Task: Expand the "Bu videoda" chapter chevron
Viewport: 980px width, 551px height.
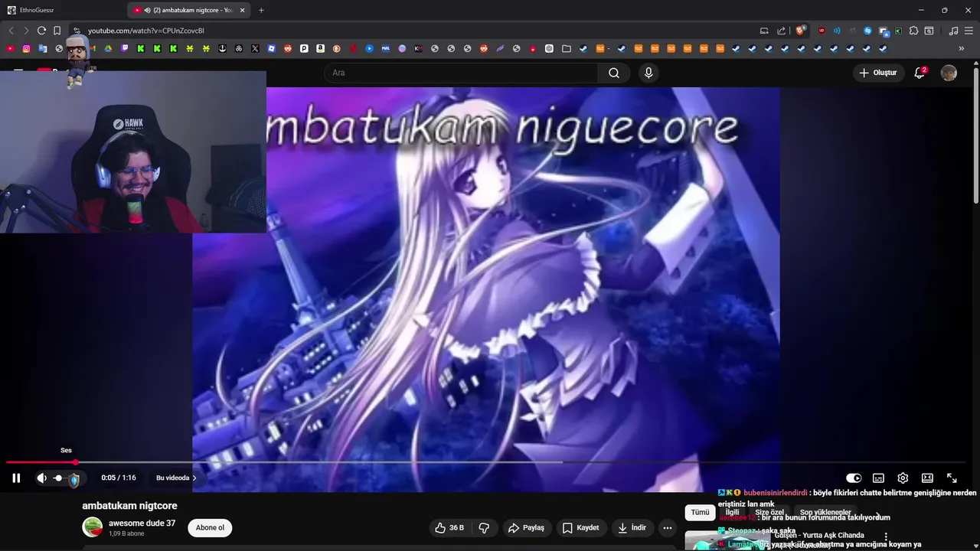Action: 194,478
